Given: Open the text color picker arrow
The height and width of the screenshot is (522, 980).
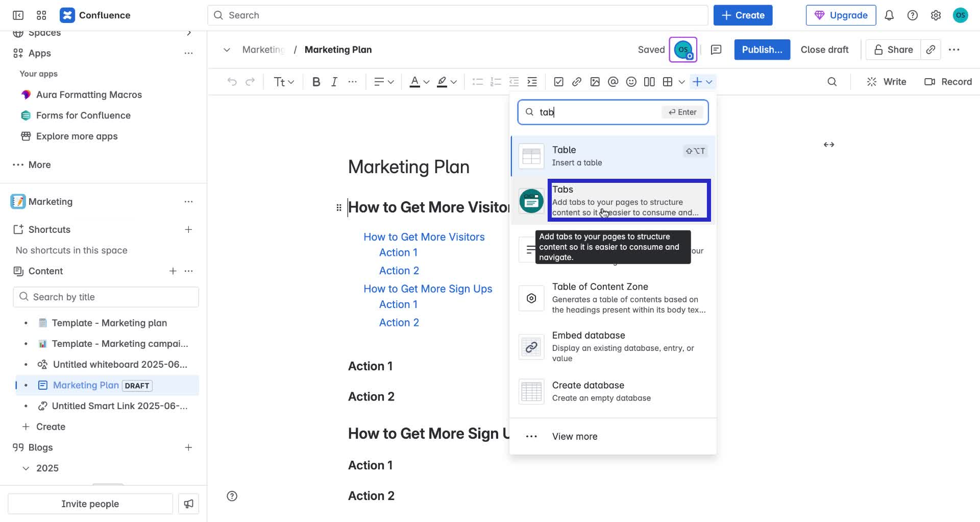Looking at the screenshot, I should pyautogui.click(x=427, y=82).
